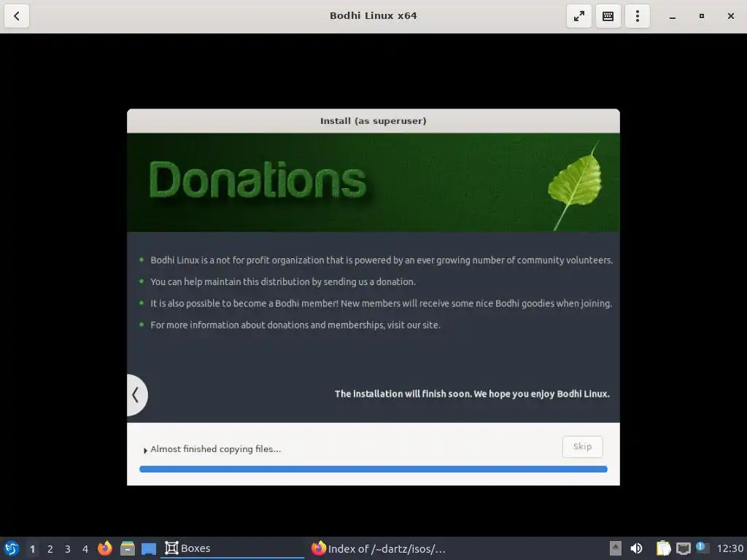Switch to workspace 1

pyautogui.click(x=32, y=549)
